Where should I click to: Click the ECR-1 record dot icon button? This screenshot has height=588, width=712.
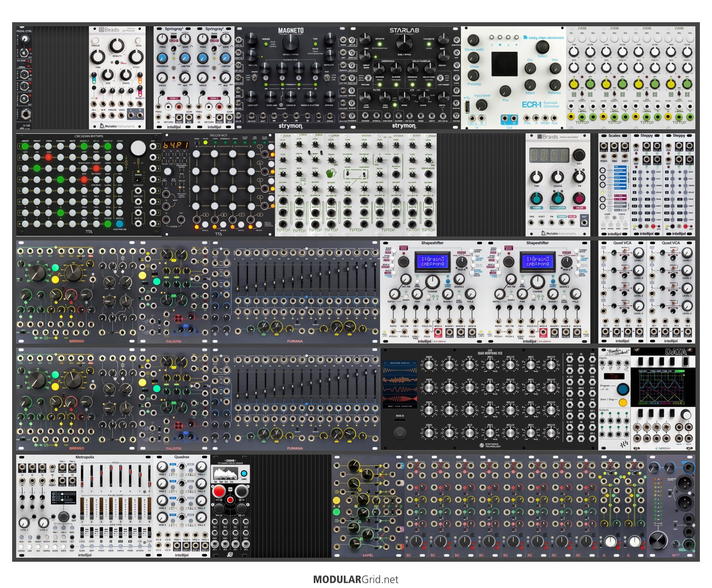tap(500, 37)
